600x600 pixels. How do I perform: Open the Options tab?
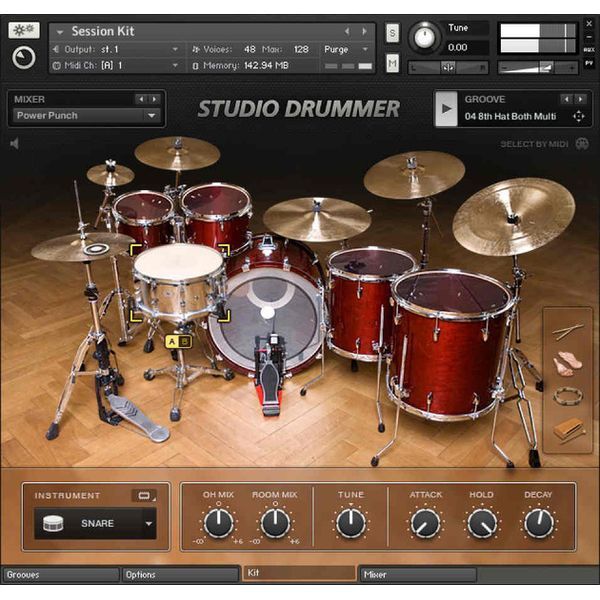coord(180,575)
